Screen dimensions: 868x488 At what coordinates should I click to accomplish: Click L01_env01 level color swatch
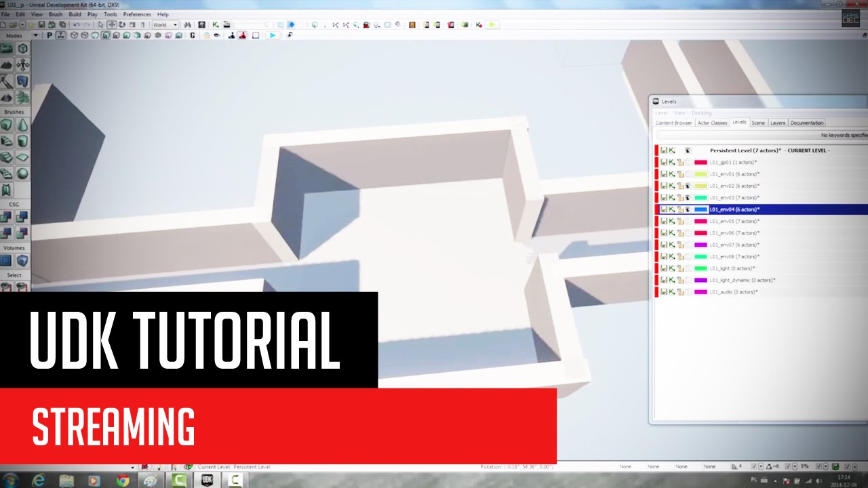point(701,174)
